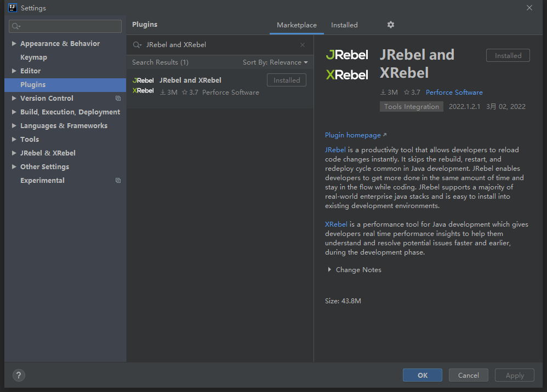Click the project-level icon beside Experimental
The image size is (547, 392).
(x=118, y=181)
